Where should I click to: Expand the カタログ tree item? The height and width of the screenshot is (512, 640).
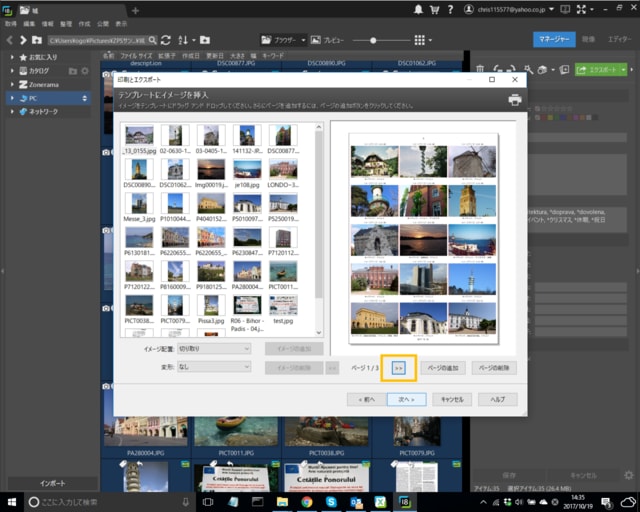coord(12,71)
